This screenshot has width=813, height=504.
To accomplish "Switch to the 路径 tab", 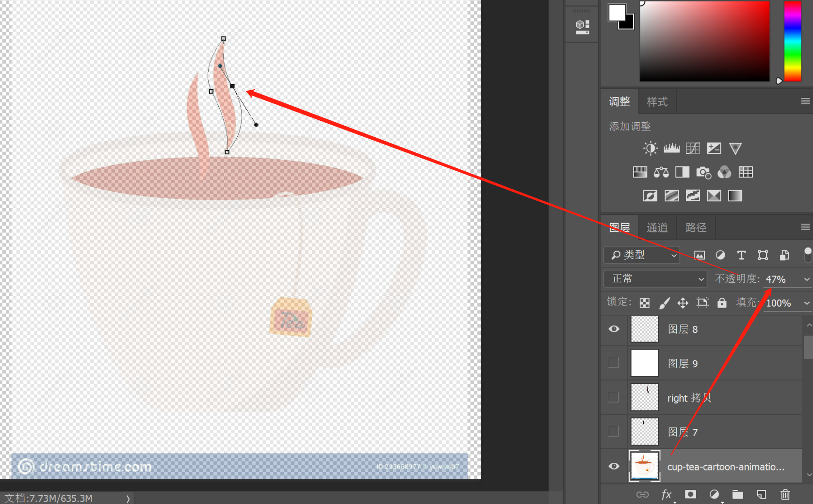I will tap(696, 228).
